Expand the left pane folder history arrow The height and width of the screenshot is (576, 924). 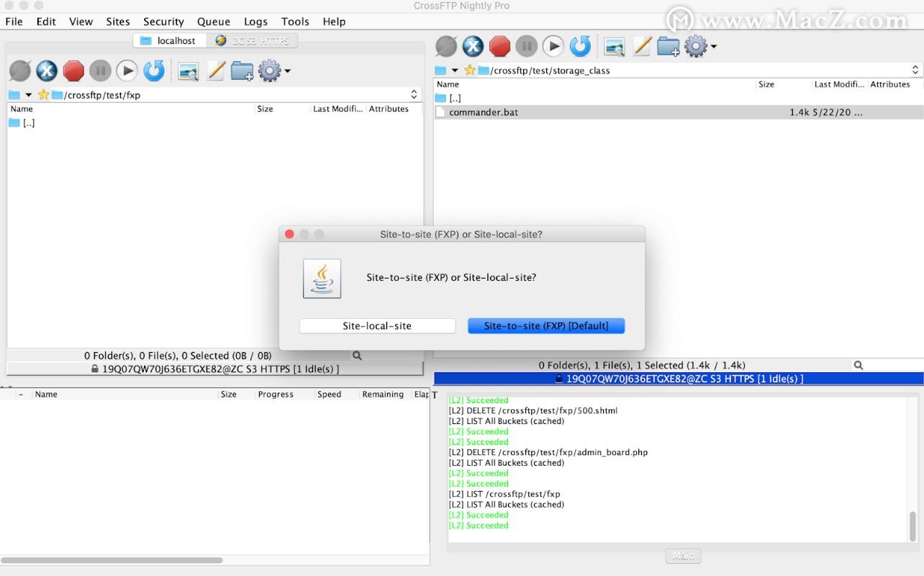[28, 95]
